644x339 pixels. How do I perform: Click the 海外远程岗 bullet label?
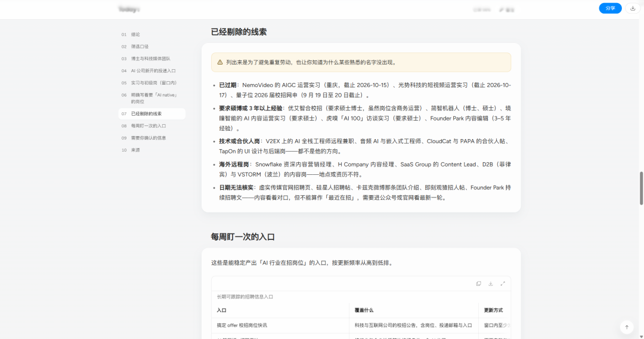pyautogui.click(x=234, y=164)
